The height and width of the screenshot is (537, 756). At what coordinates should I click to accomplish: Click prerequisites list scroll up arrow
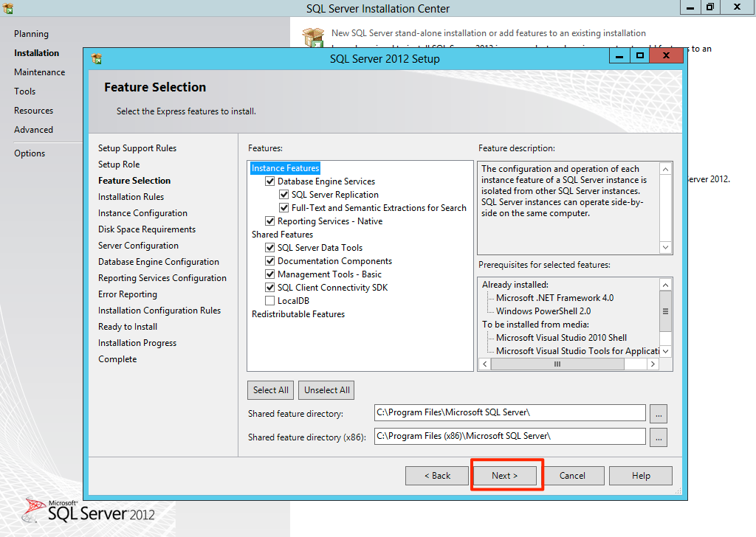[x=665, y=285]
